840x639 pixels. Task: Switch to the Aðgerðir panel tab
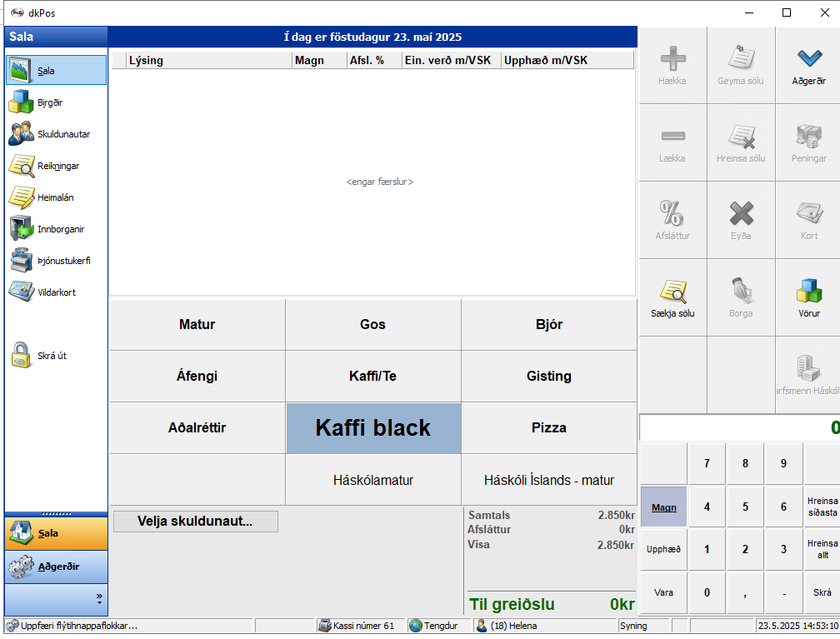[x=57, y=567]
